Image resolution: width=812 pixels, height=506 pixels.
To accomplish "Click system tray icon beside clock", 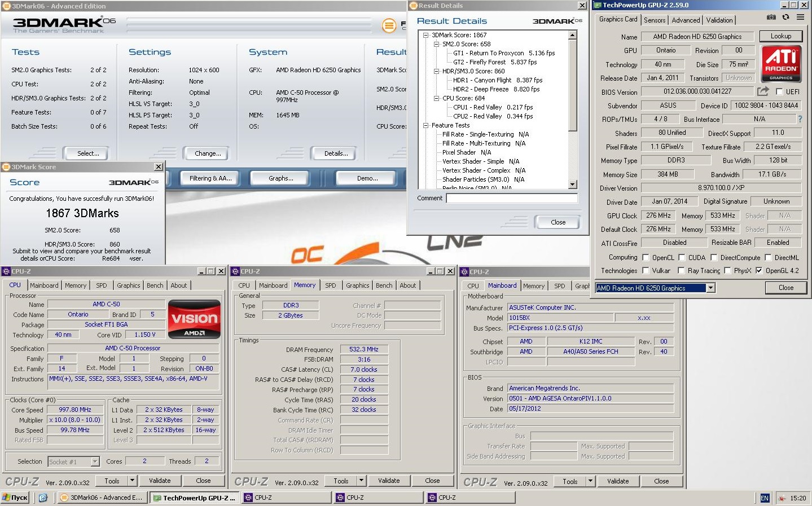I will [x=782, y=498].
